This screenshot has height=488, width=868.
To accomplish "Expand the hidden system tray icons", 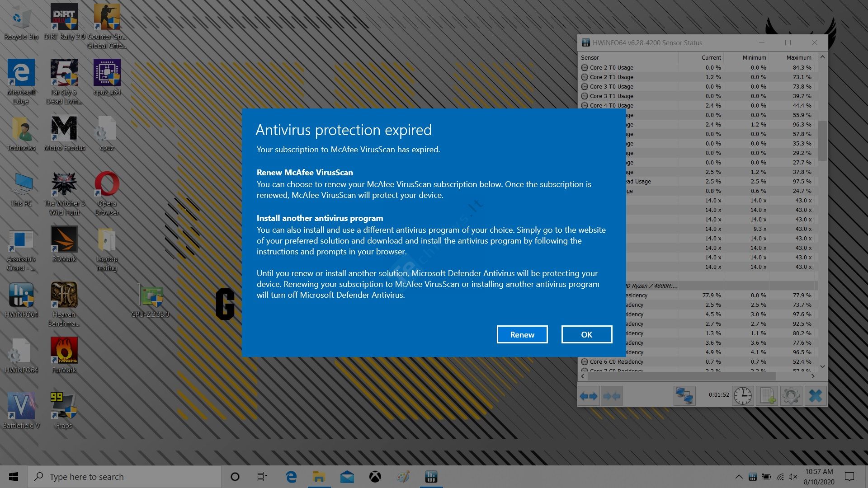I will point(739,477).
